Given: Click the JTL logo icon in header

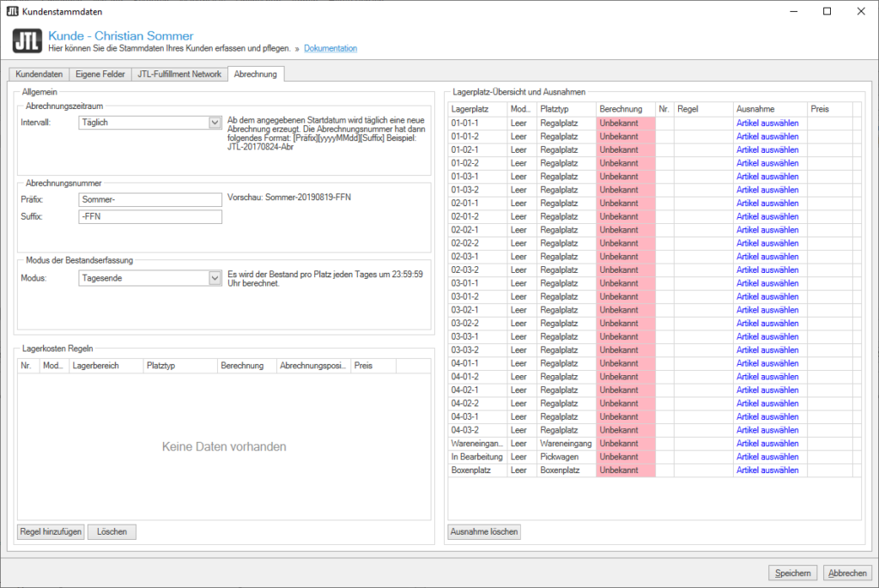Looking at the screenshot, I should coord(27,42).
